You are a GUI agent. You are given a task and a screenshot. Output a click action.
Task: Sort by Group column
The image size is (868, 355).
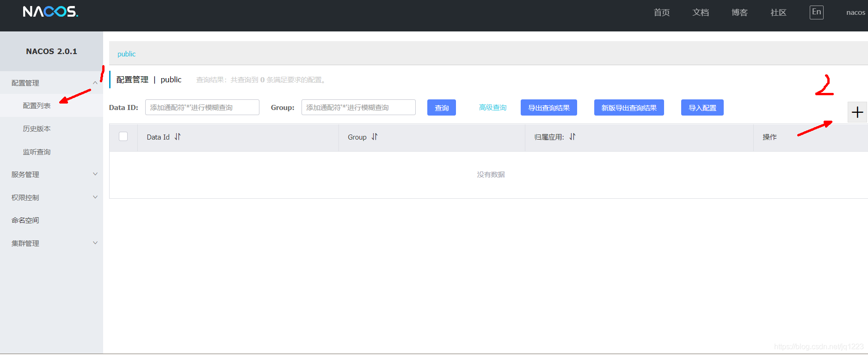pos(375,137)
